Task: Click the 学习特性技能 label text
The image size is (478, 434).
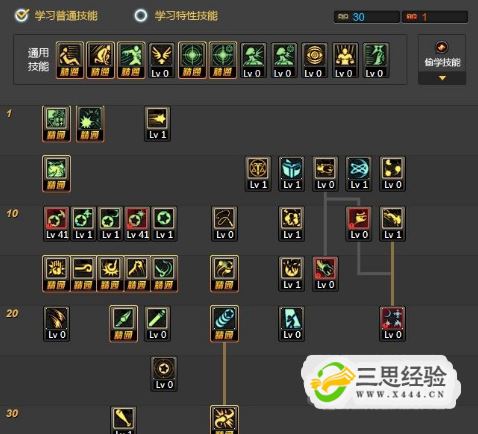Action: [186, 16]
